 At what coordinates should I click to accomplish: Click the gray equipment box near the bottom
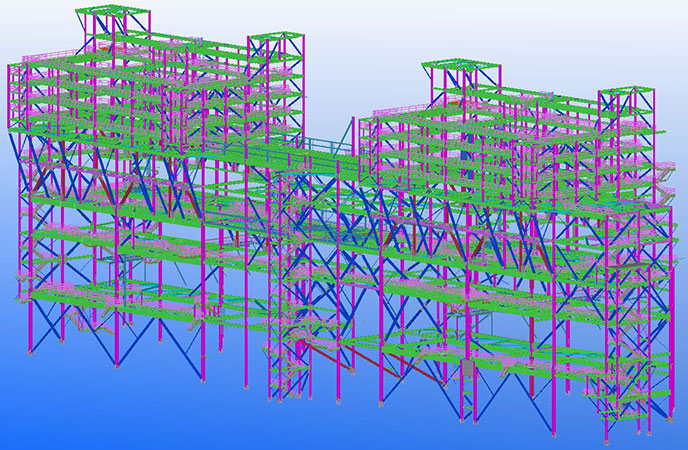click(x=467, y=369)
